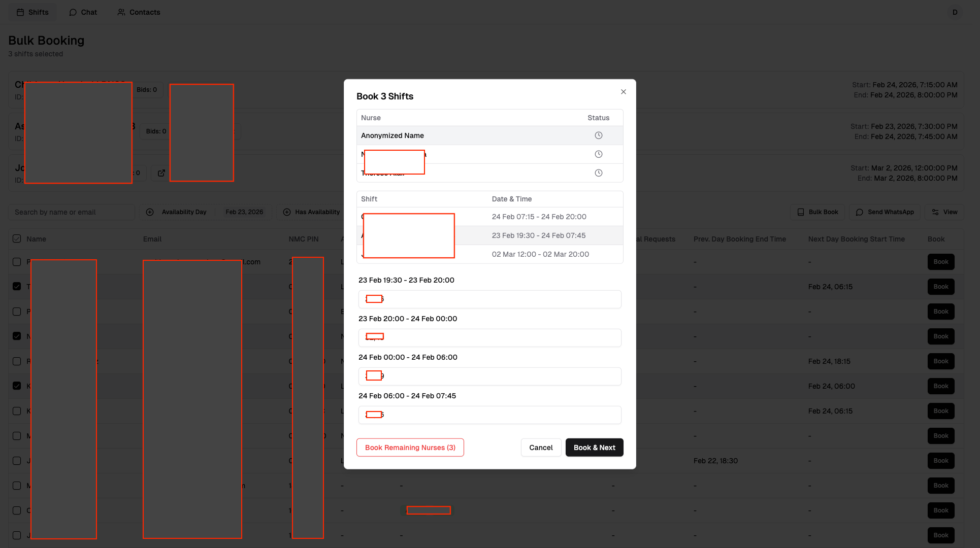Click the Send WhatsApp button
The height and width of the screenshot is (548, 980).
coord(885,212)
